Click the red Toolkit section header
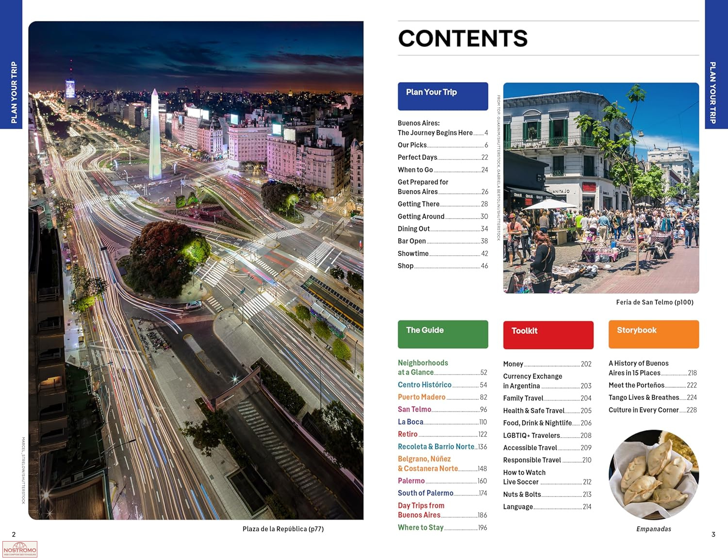 (548, 335)
